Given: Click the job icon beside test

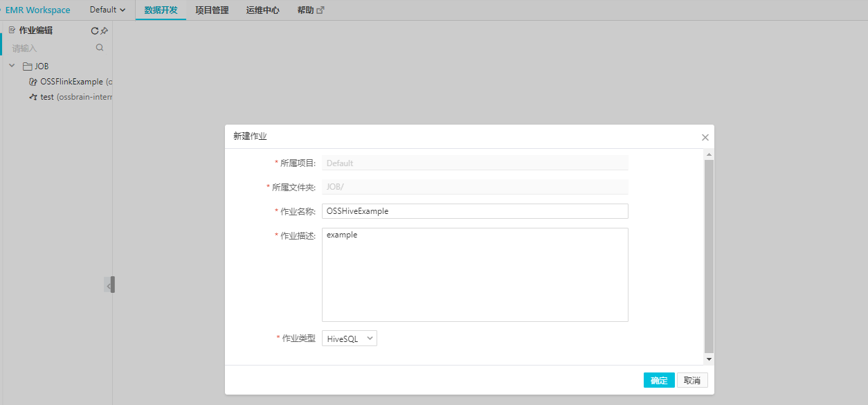Looking at the screenshot, I should click(x=33, y=97).
